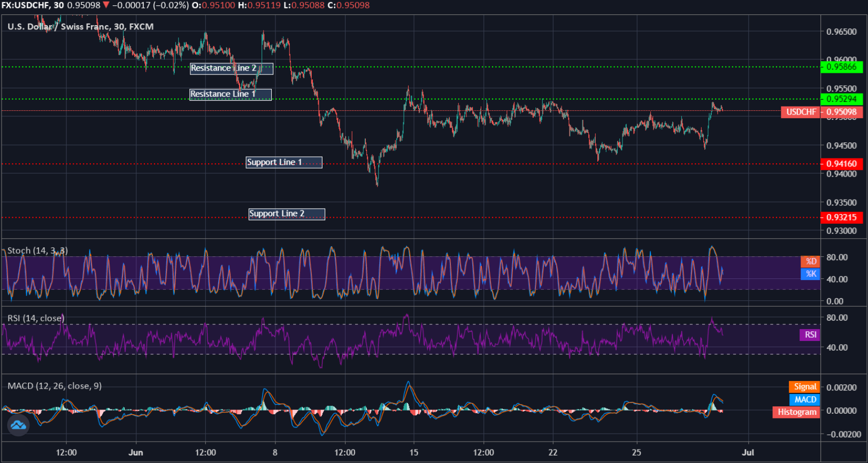Click the 0.95098 last price tag
This screenshot has width=868, height=463.
(x=841, y=112)
